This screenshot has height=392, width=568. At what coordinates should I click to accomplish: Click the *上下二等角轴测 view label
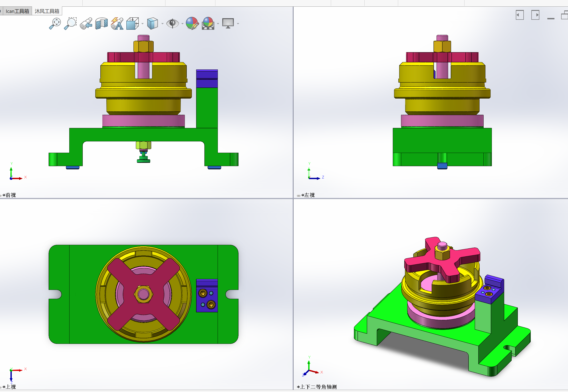point(317,387)
